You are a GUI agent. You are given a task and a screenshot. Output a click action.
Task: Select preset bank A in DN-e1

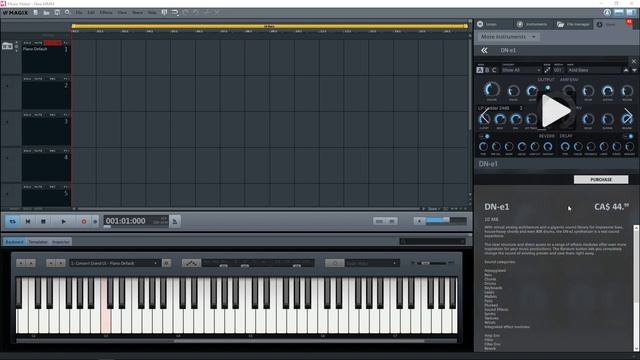(480, 70)
